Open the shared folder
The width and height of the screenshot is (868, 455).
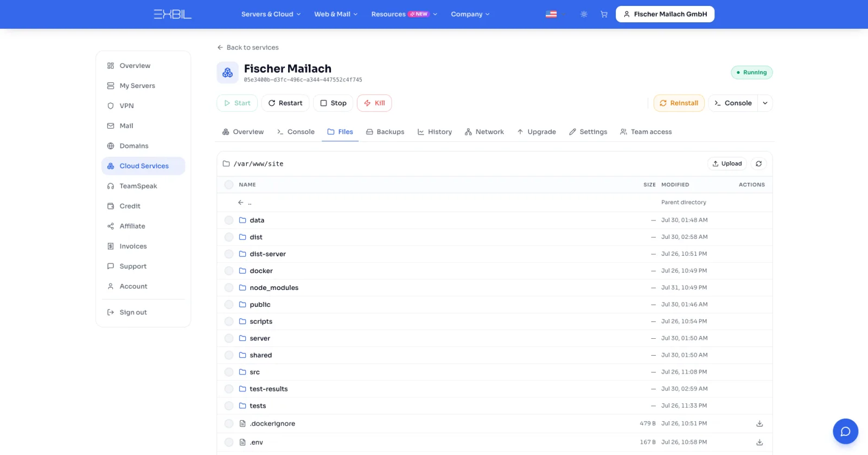click(260, 355)
